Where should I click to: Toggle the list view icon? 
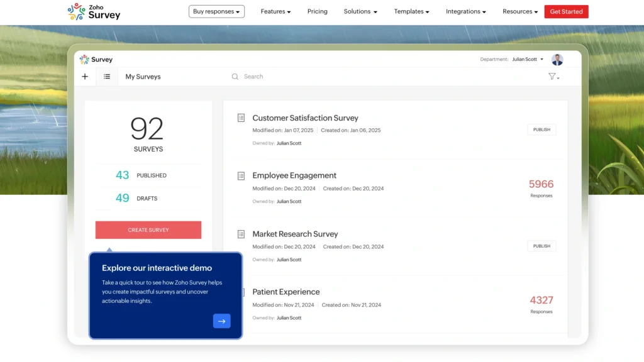tap(107, 77)
